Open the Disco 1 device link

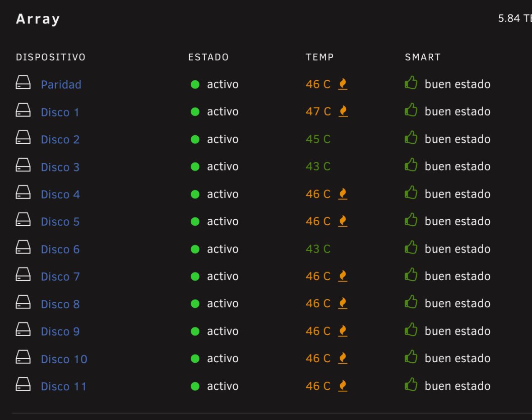pos(60,112)
